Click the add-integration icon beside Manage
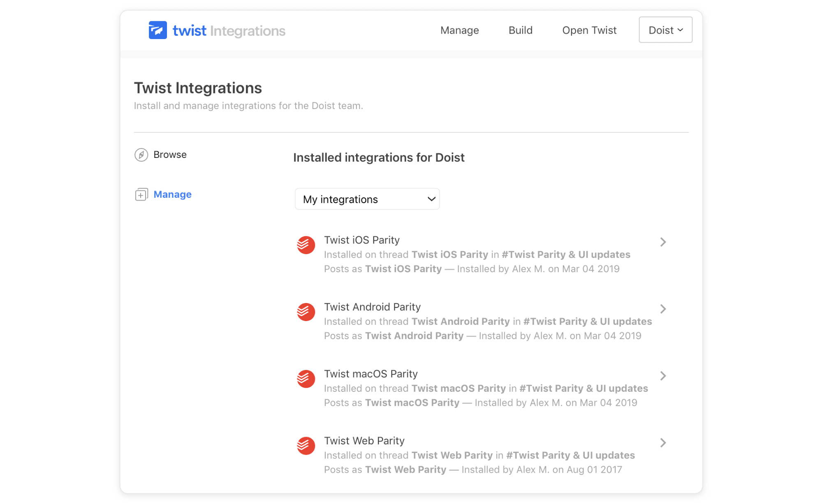Screen dimensions: 822x504 point(141,194)
